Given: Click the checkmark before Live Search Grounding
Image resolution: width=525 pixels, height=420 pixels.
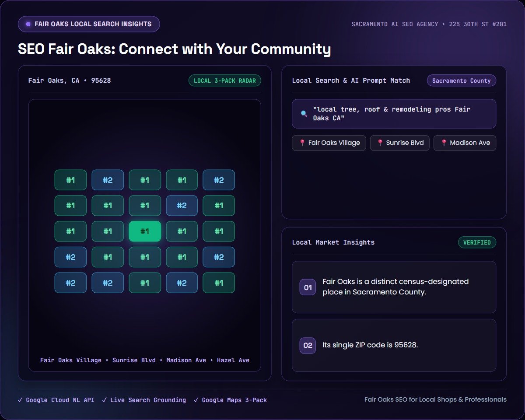Looking at the screenshot, I should [x=105, y=400].
